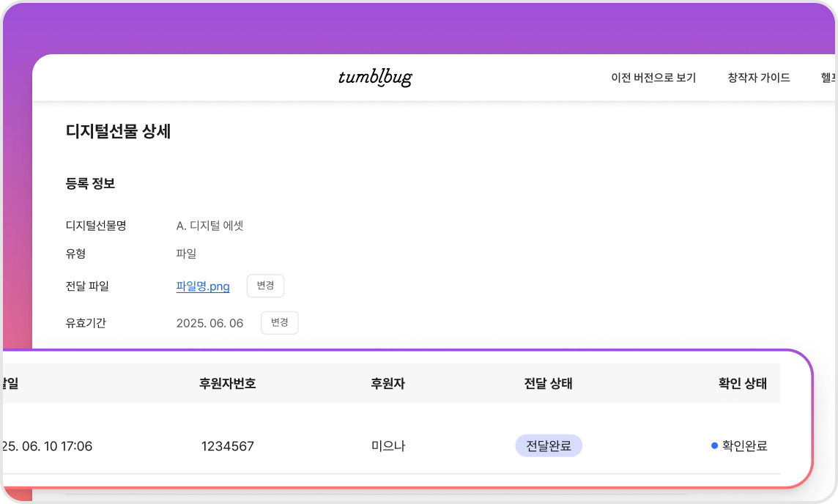The image size is (838, 504).
Task: Open the 창작자 가이드 menu item
Action: pos(759,78)
